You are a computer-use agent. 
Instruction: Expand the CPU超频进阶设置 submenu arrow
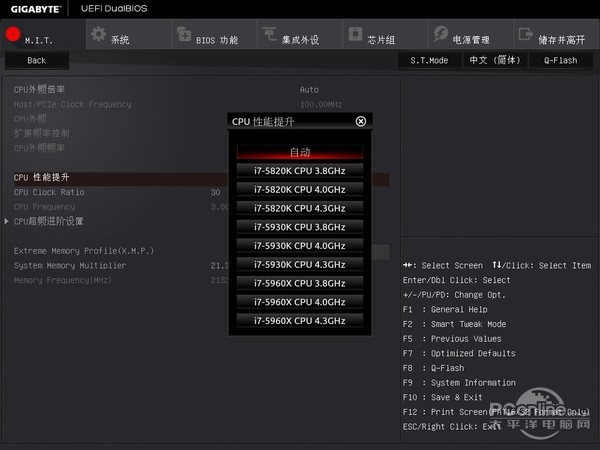click(7, 221)
